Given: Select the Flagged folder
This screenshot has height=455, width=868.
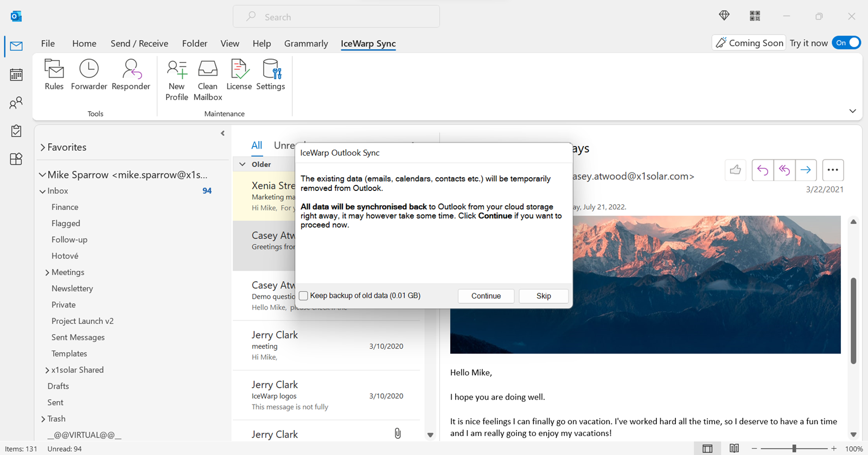Looking at the screenshot, I should 66,223.
